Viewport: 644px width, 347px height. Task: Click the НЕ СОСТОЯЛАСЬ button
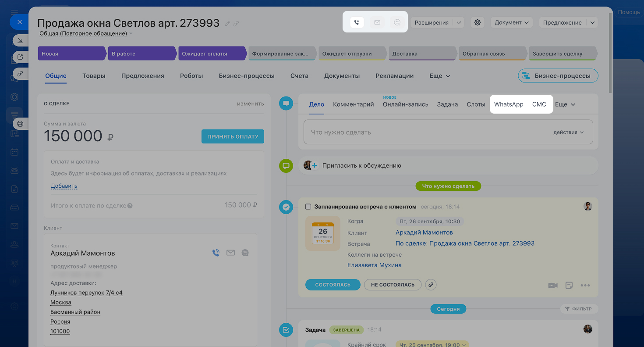coord(393,285)
